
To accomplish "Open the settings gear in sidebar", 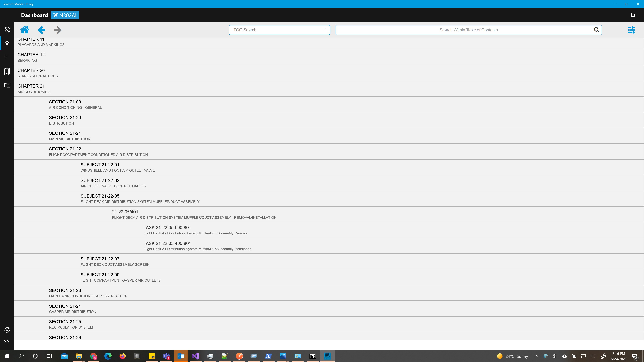I will coord(7,330).
